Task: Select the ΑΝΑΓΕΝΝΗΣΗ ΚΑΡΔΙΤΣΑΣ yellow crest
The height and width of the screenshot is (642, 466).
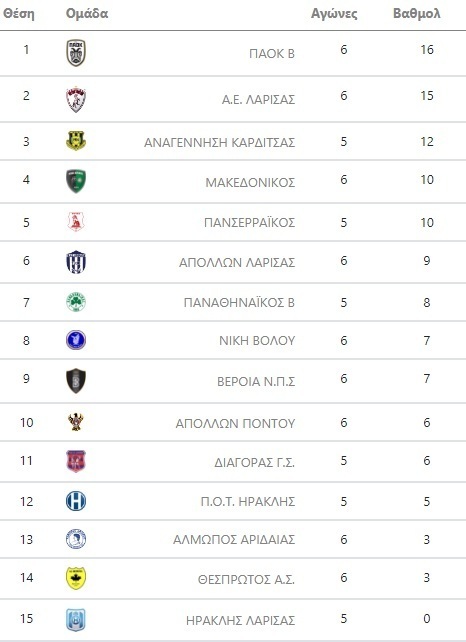Action: [x=76, y=141]
